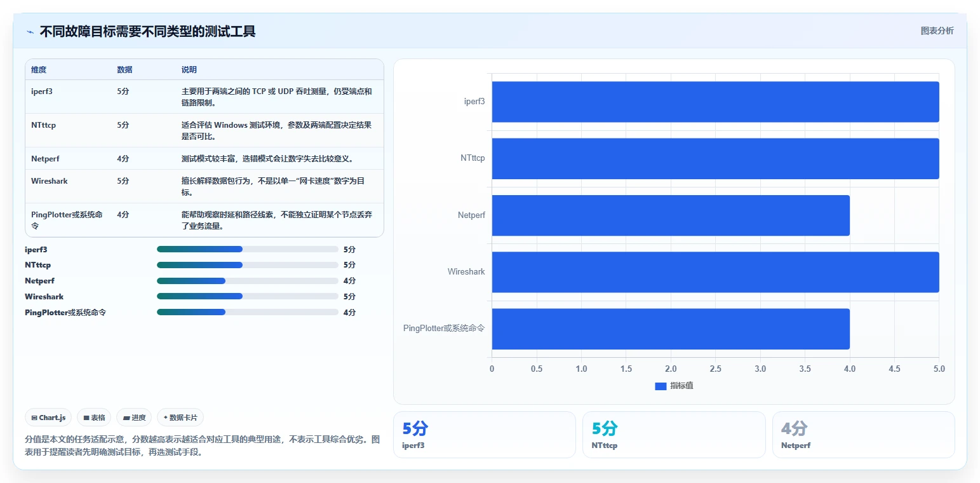The width and height of the screenshot is (980, 483).
Task: Select the 进度 tag
Action: 134,418
